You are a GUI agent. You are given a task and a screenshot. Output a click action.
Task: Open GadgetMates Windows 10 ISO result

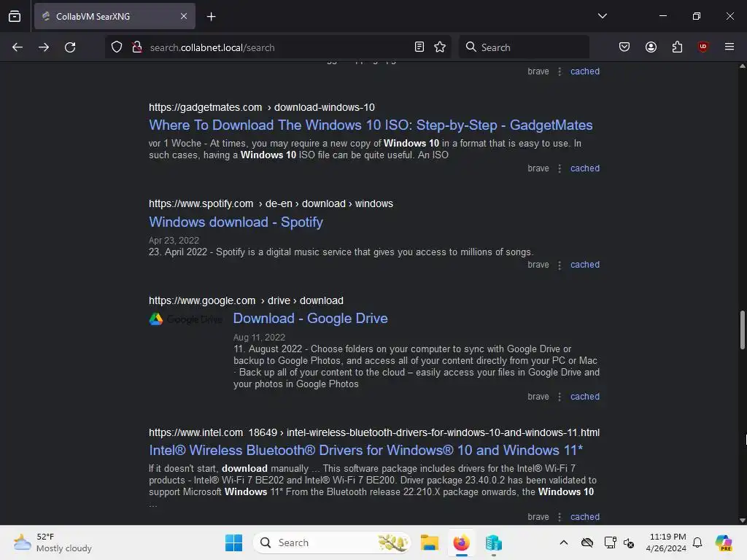point(371,125)
